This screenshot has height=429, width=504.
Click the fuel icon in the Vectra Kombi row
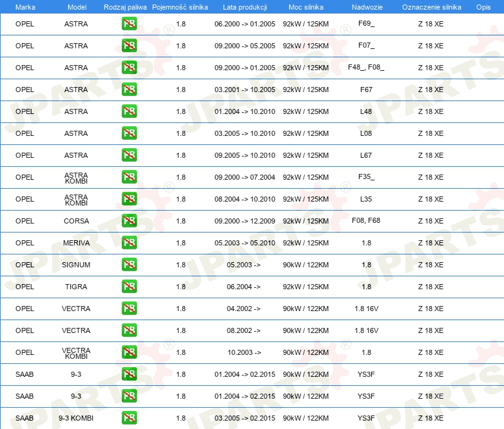tap(129, 352)
